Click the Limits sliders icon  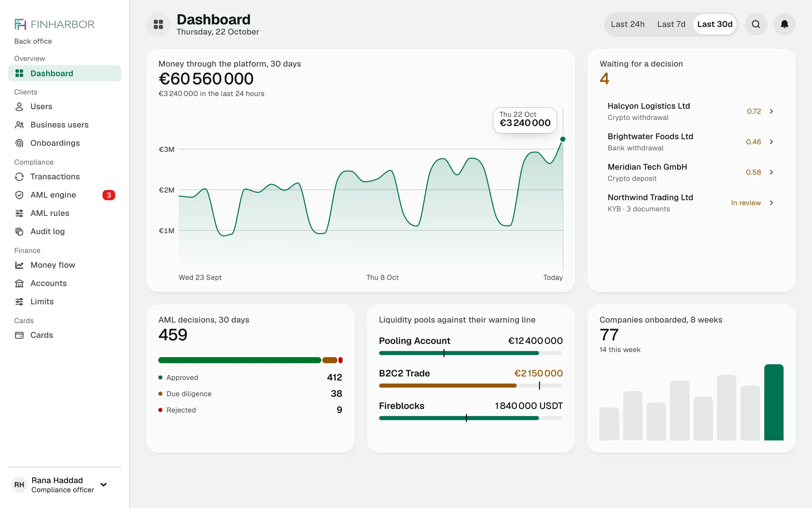(19, 302)
